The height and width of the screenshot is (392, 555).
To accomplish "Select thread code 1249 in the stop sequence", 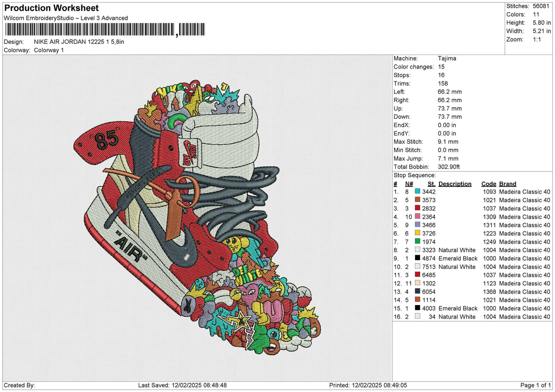I will point(489,241).
